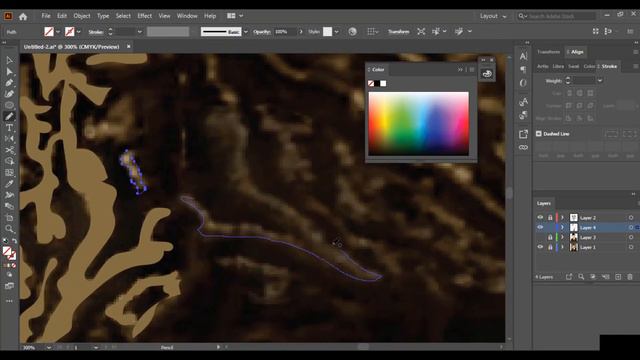The height and width of the screenshot is (360, 640).
Task: Enable the Dashed Line checkbox
Action: pyautogui.click(x=538, y=133)
